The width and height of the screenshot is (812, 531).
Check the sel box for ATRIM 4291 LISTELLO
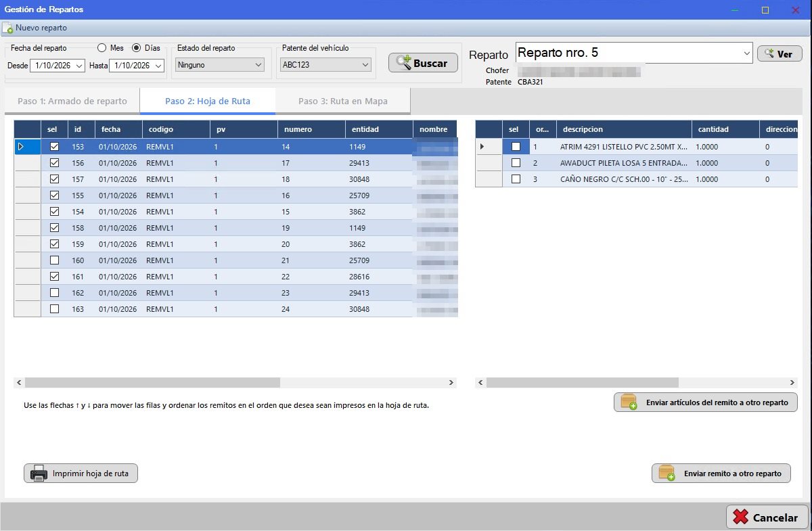(x=516, y=147)
